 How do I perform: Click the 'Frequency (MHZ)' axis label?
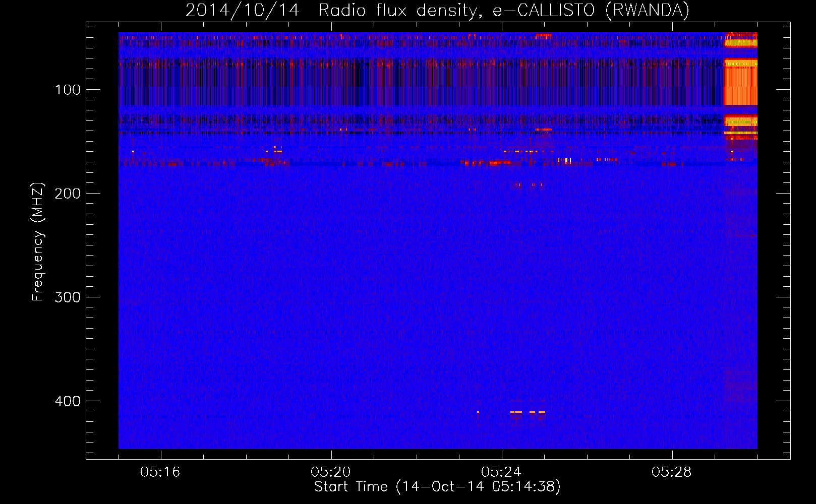coord(38,241)
